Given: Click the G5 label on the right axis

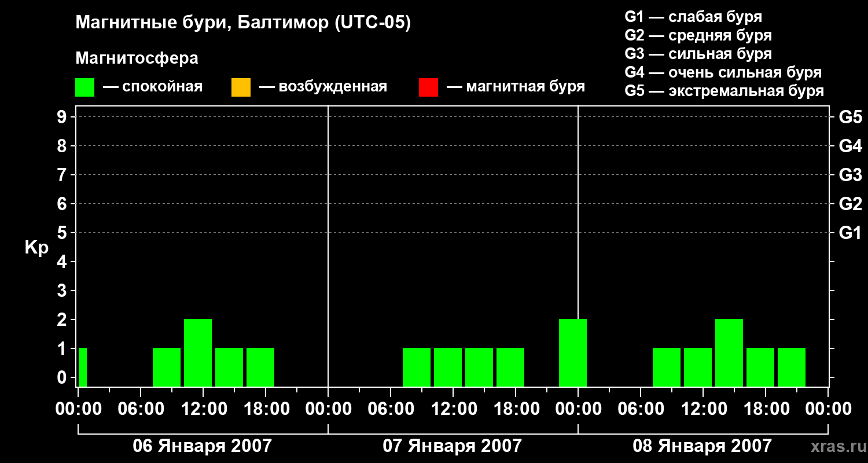Looking at the screenshot, I should tap(850, 117).
